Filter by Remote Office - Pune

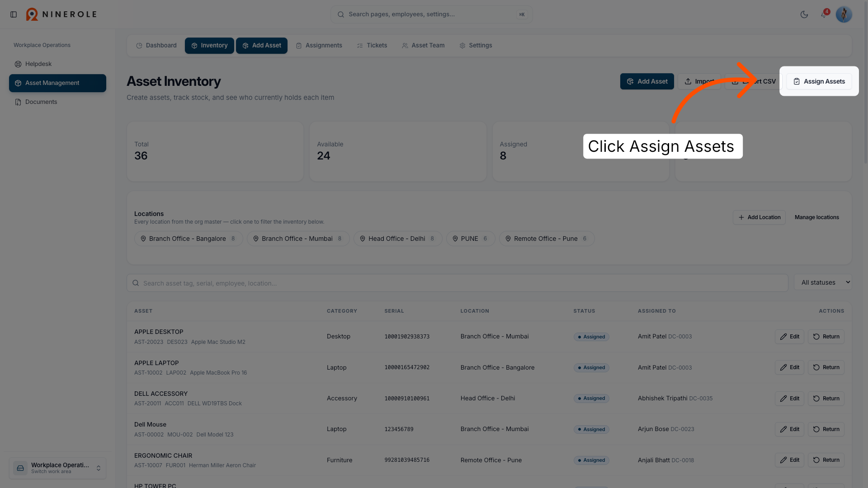tap(547, 239)
